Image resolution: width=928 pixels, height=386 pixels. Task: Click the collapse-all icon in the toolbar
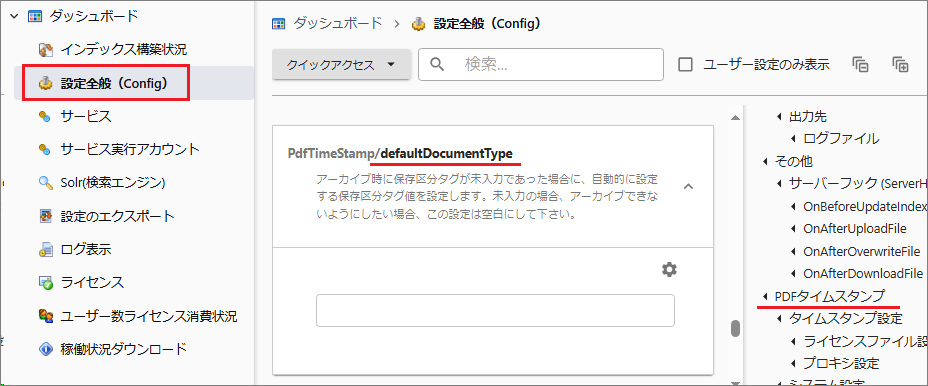(x=861, y=65)
